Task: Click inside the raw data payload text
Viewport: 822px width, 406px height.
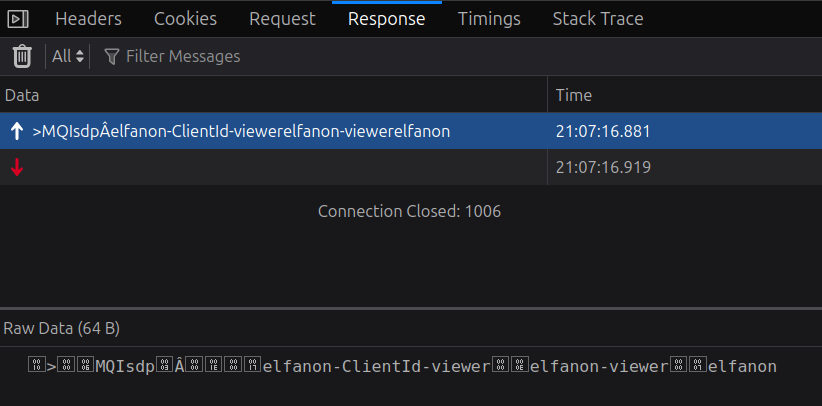Action: point(400,367)
